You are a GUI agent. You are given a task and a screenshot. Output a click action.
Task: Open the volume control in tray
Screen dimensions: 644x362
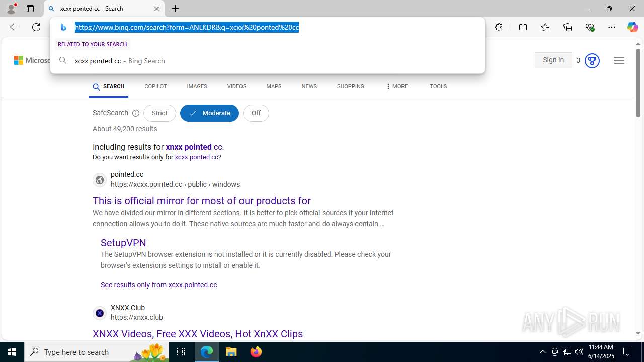[579, 352]
